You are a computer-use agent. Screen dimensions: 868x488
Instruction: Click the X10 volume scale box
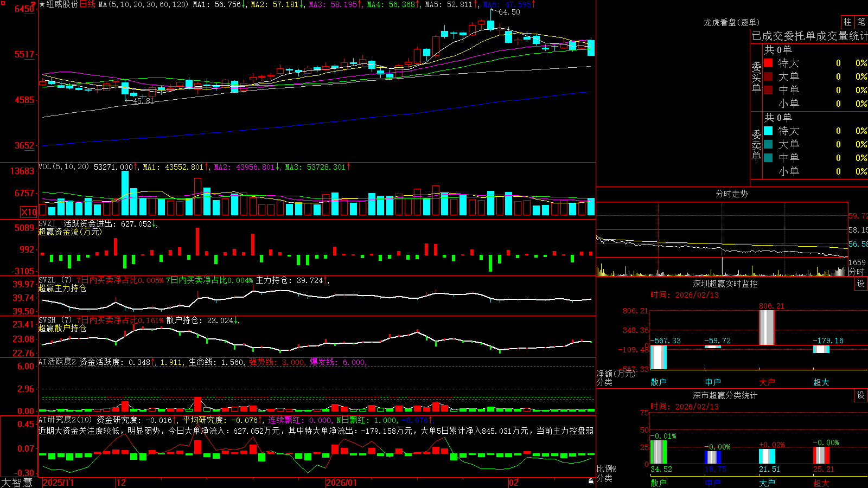click(29, 212)
